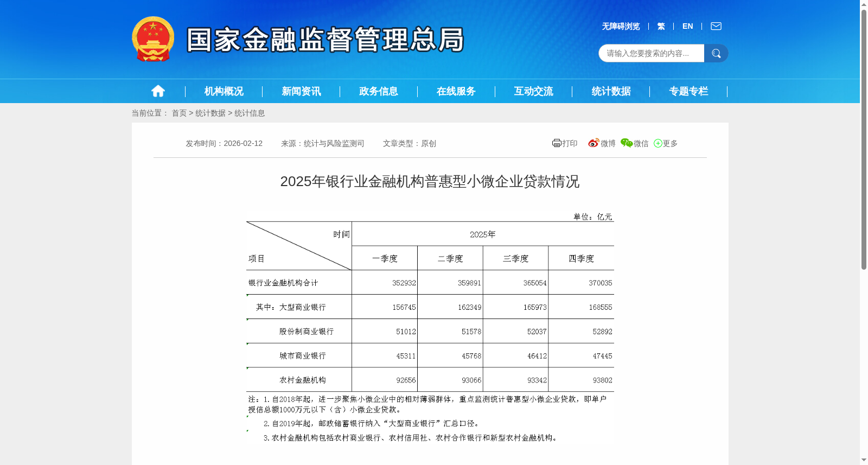Go to the home page icon

point(158,91)
